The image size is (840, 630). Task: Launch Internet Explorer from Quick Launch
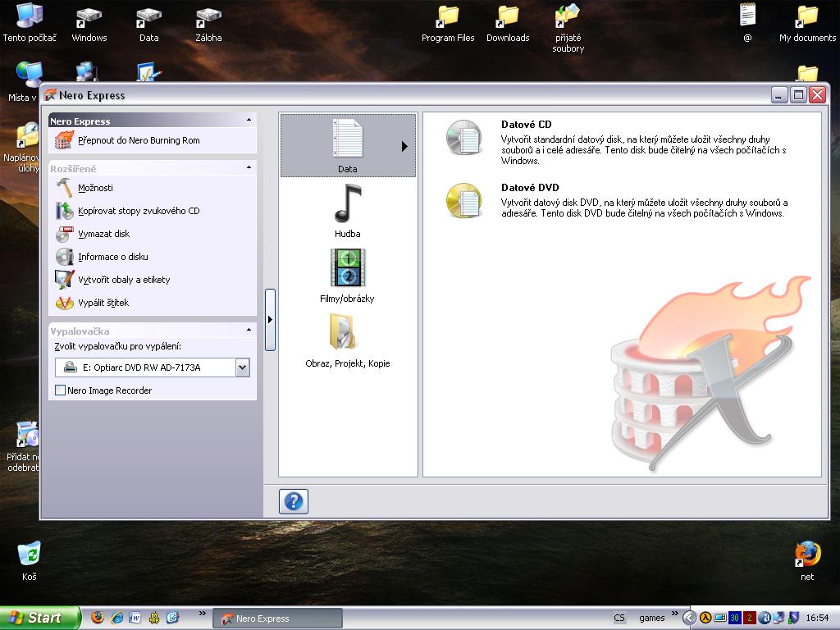116,618
